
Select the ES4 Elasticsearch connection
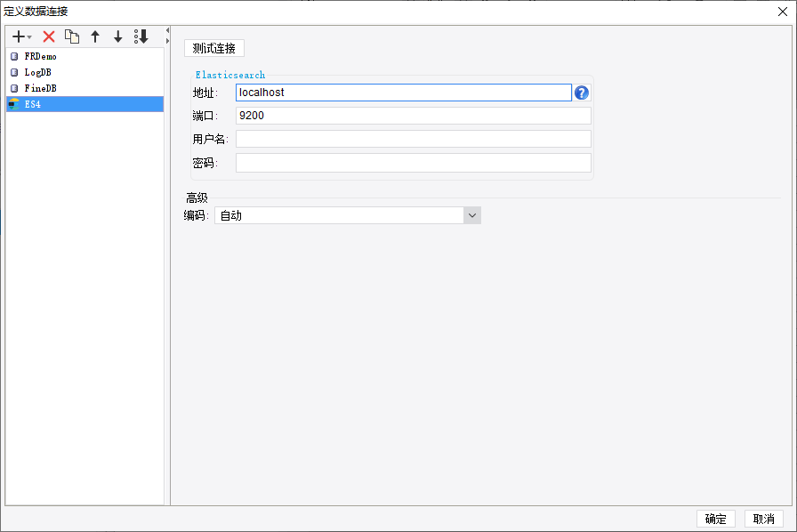pyautogui.click(x=32, y=105)
